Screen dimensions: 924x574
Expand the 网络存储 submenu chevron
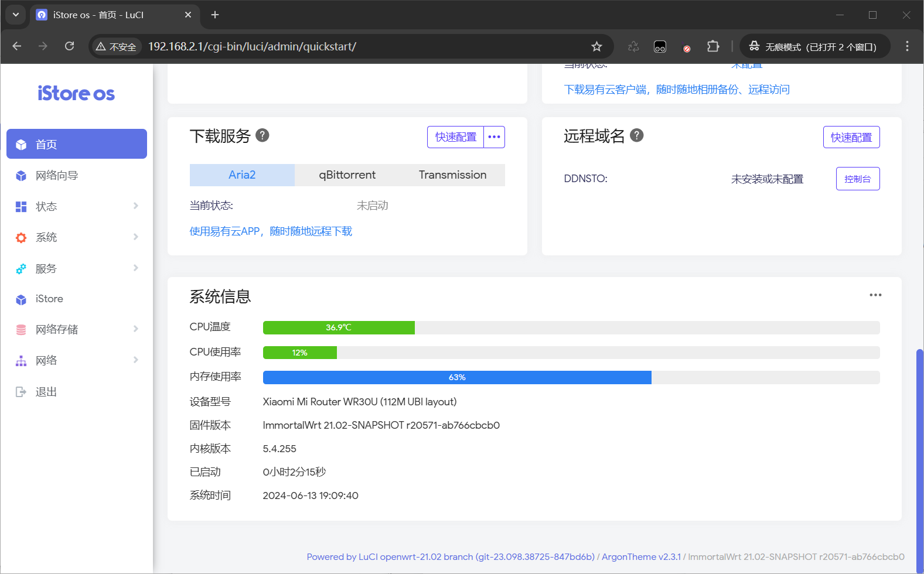click(136, 329)
